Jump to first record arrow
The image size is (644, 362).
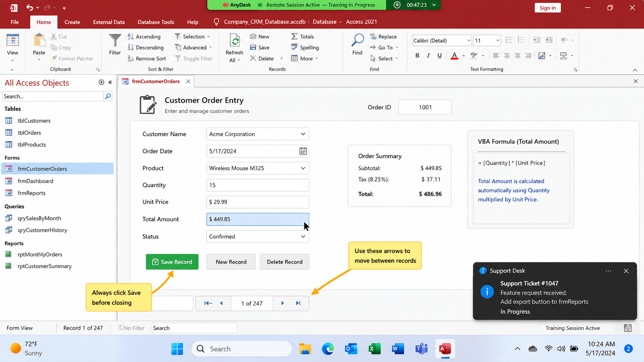pos(208,303)
